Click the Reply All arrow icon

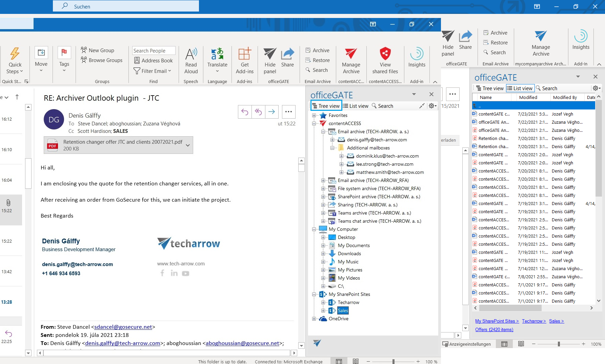[258, 112]
